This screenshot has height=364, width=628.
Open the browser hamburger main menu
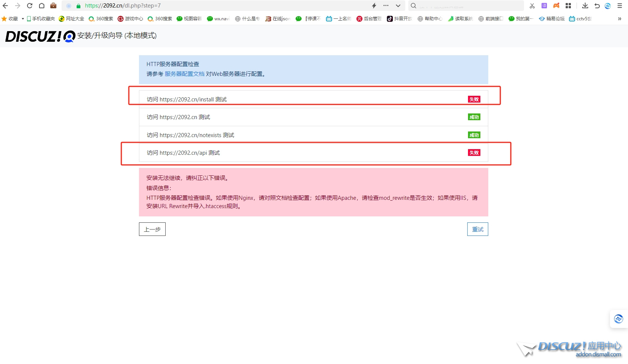pyautogui.click(x=620, y=6)
